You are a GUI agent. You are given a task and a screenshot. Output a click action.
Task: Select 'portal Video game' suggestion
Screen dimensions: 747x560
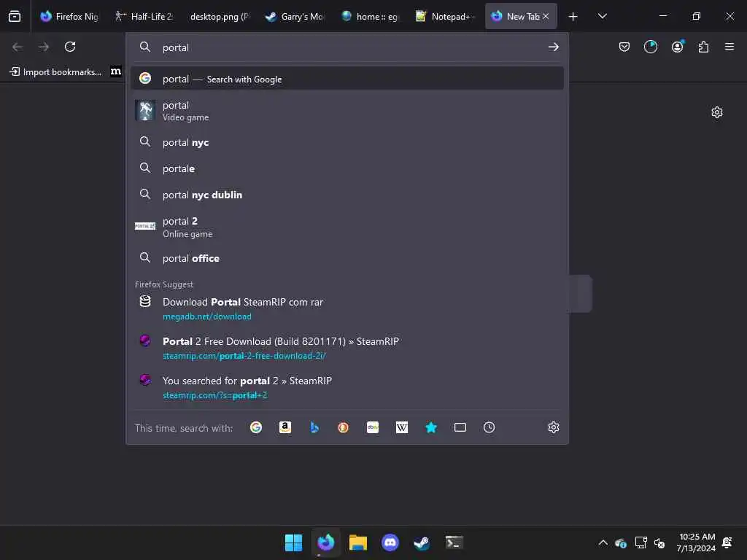click(347, 111)
